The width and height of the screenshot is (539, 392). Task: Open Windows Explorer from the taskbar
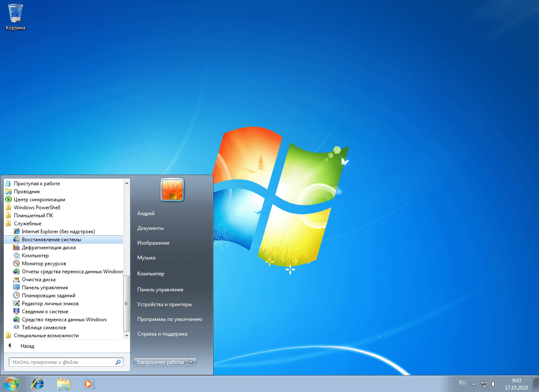click(x=64, y=384)
